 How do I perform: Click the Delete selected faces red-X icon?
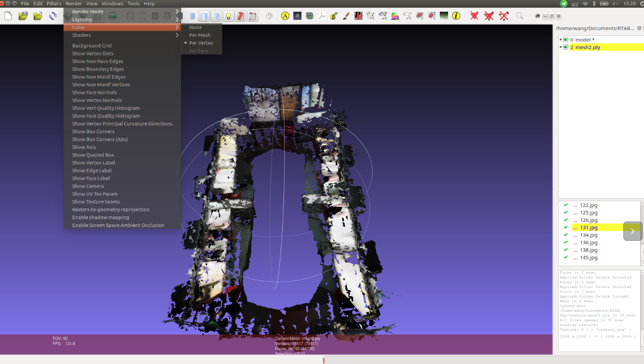pyautogui.click(x=474, y=16)
